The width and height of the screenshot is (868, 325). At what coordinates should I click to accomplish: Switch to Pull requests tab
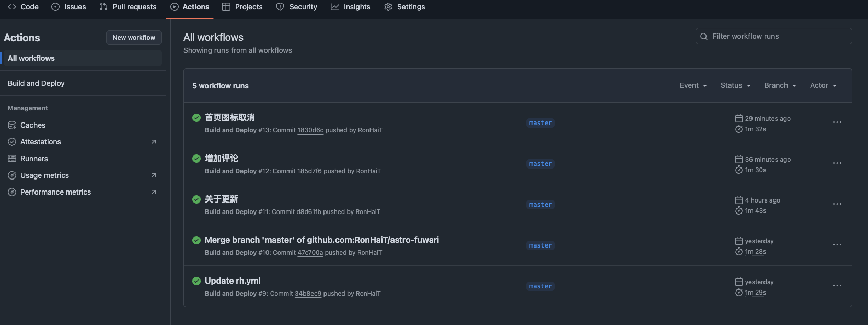[x=128, y=7]
